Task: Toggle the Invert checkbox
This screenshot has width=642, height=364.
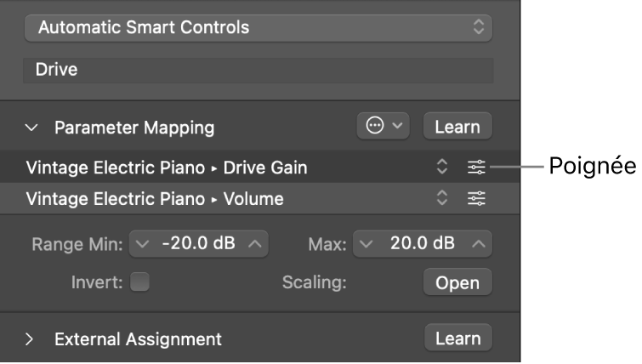Action: [139, 282]
